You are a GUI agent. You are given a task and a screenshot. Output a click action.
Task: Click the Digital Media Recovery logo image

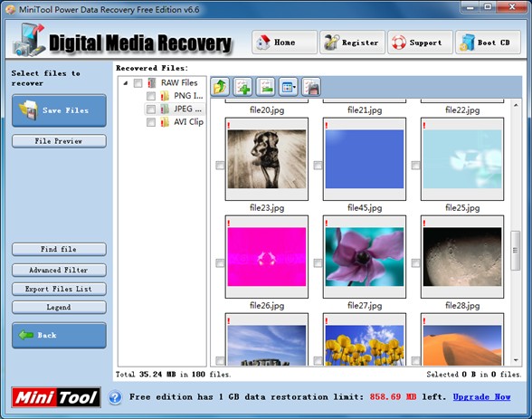click(29, 40)
